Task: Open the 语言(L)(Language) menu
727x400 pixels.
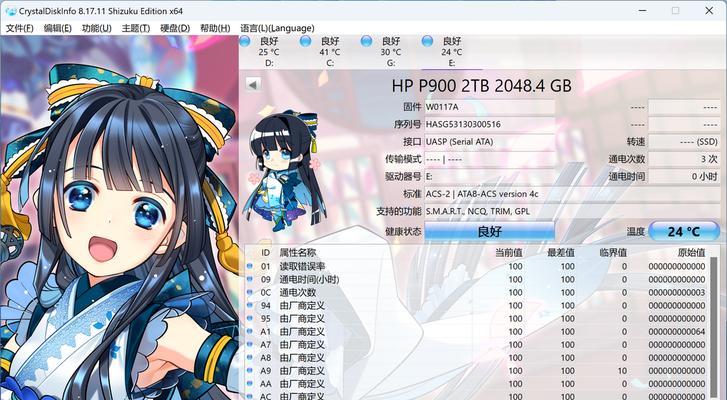Action: (x=277, y=28)
